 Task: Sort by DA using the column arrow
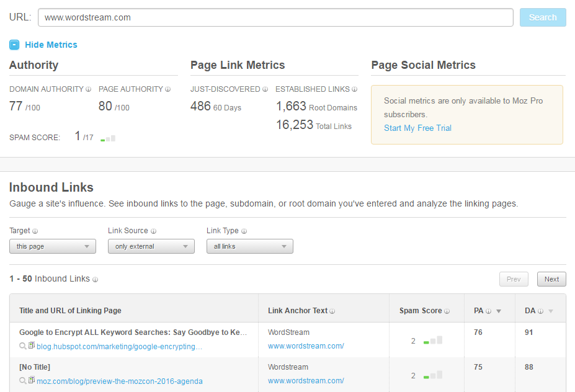pyautogui.click(x=550, y=311)
